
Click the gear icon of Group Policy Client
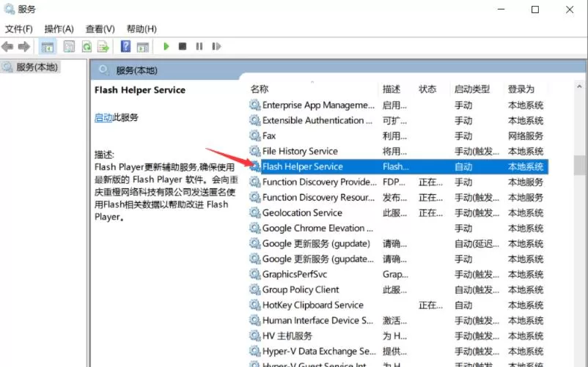[x=255, y=289]
